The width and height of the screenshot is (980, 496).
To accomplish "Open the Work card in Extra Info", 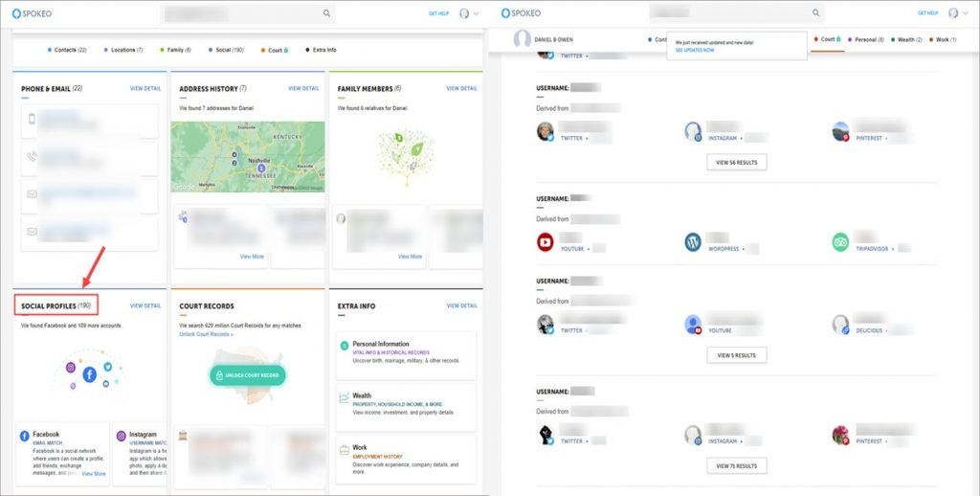I will click(x=406, y=460).
